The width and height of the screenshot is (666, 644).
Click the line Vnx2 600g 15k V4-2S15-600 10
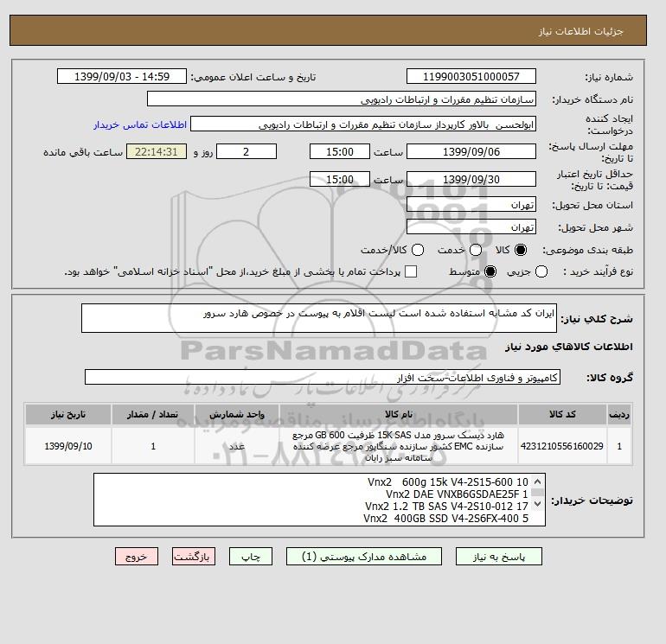click(x=448, y=481)
